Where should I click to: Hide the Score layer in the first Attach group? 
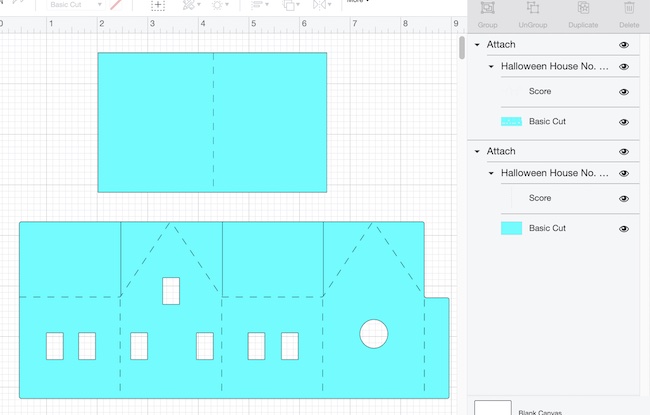pyautogui.click(x=623, y=92)
